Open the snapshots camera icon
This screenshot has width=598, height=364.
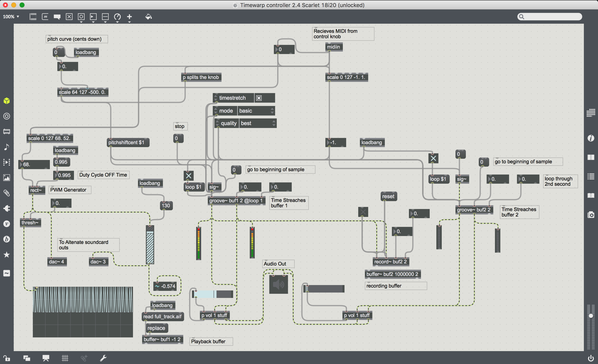pyautogui.click(x=591, y=215)
